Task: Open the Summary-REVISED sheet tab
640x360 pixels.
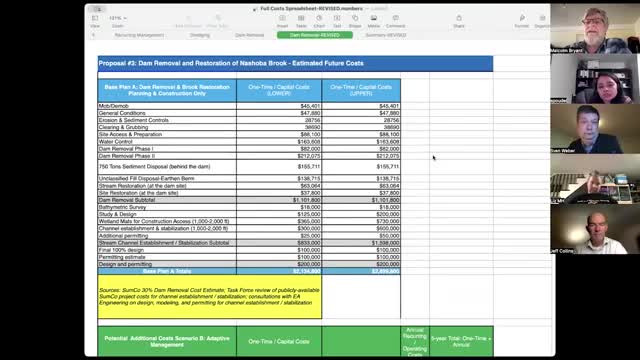Action: click(x=386, y=35)
